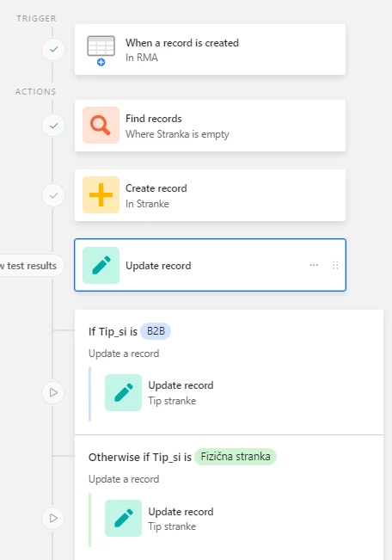The image size is (392, 560).
Task: Click the green checkmark beside Find records
Action: coord(53,126)
